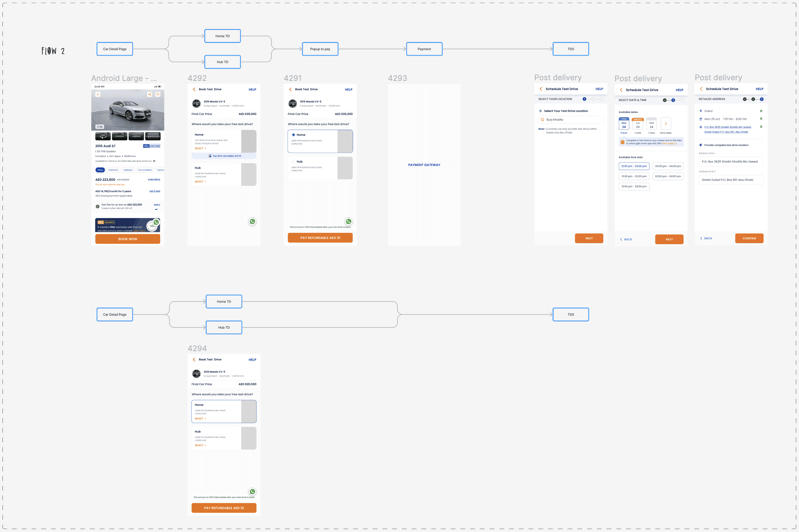Click step 2 dot in location progress indicator
Viewport: 799px width, 532px height.
pyautogui.click(x=593, y=99)
